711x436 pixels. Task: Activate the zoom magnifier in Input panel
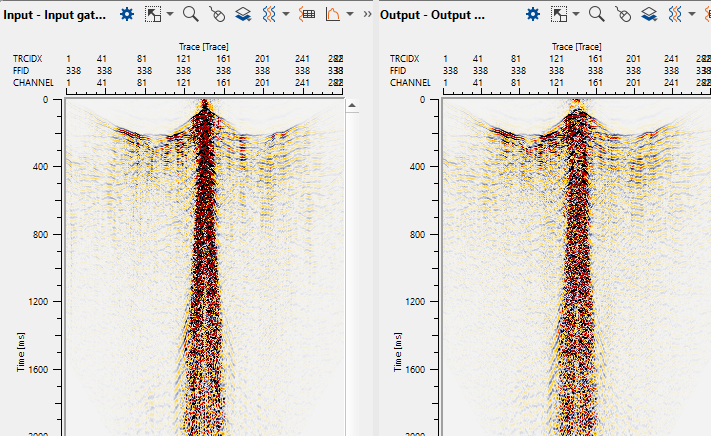190,14
